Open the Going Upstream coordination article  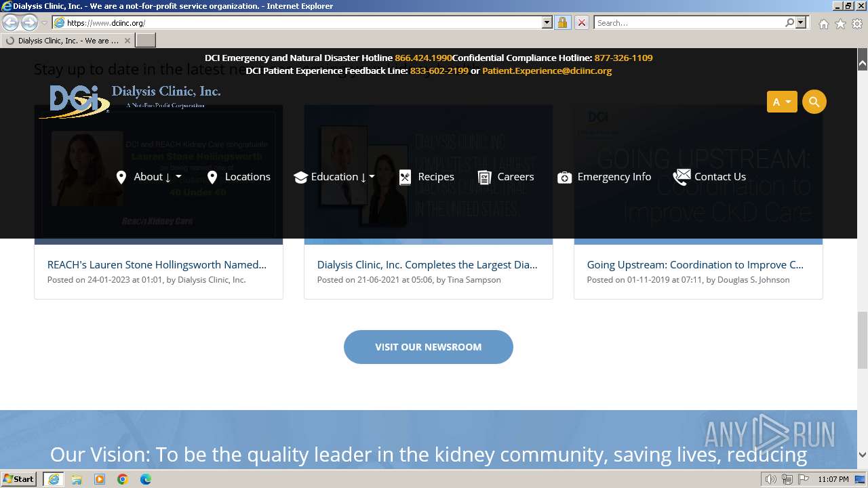pos(695,264)
